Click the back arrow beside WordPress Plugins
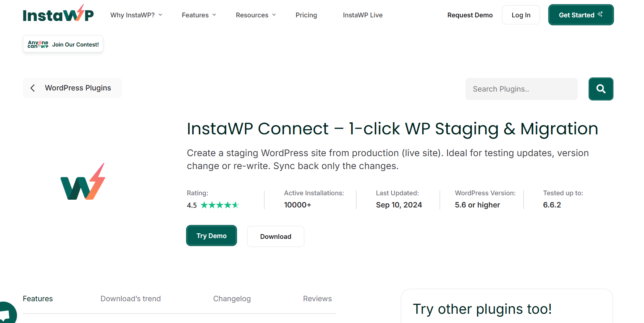Screen dimensions: 644x323 33,88
